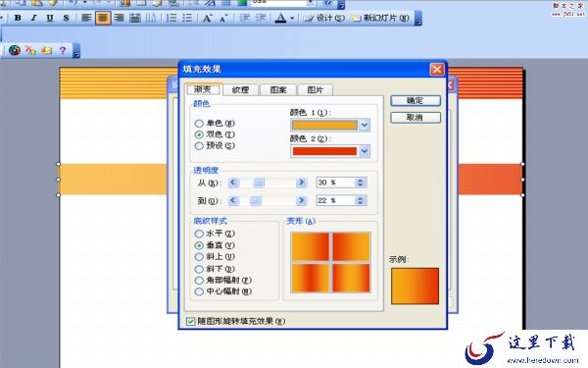Open 颜色 1 color dropdown
Viewport: 588px width, 368px height.
pos(365,125)
